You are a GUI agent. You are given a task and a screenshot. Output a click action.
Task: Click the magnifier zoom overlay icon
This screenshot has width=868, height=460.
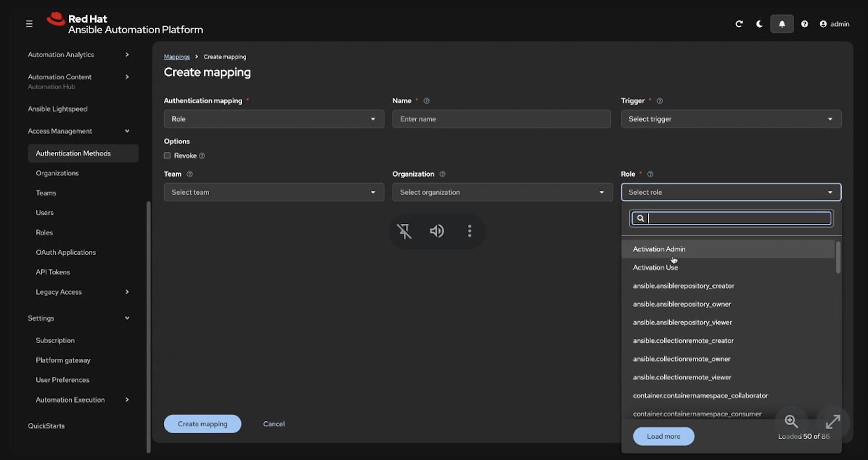[791, 421]
